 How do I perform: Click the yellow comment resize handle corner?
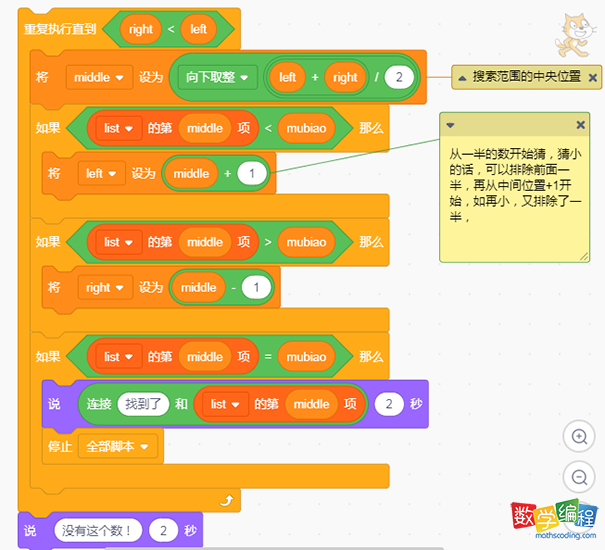tap(584, 257)
